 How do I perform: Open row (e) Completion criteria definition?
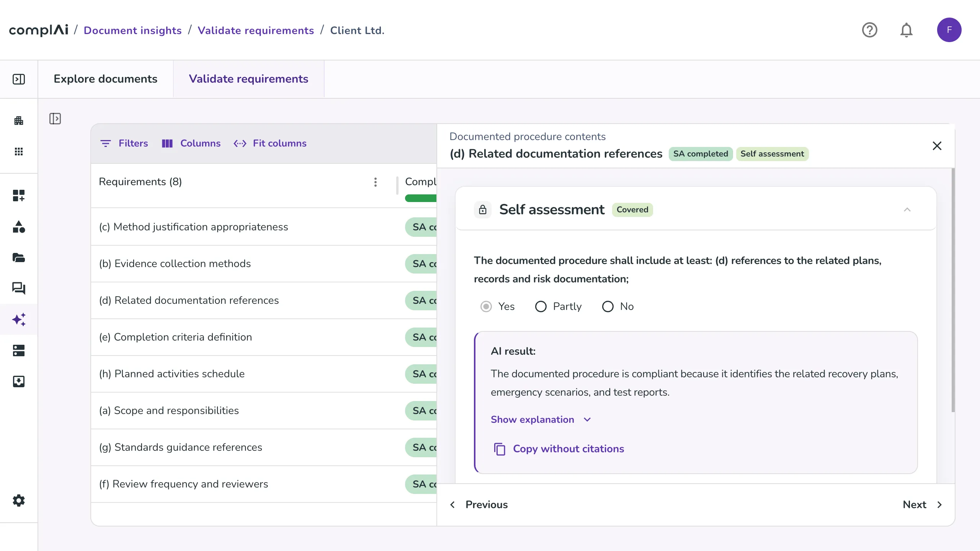click(264, 337)
